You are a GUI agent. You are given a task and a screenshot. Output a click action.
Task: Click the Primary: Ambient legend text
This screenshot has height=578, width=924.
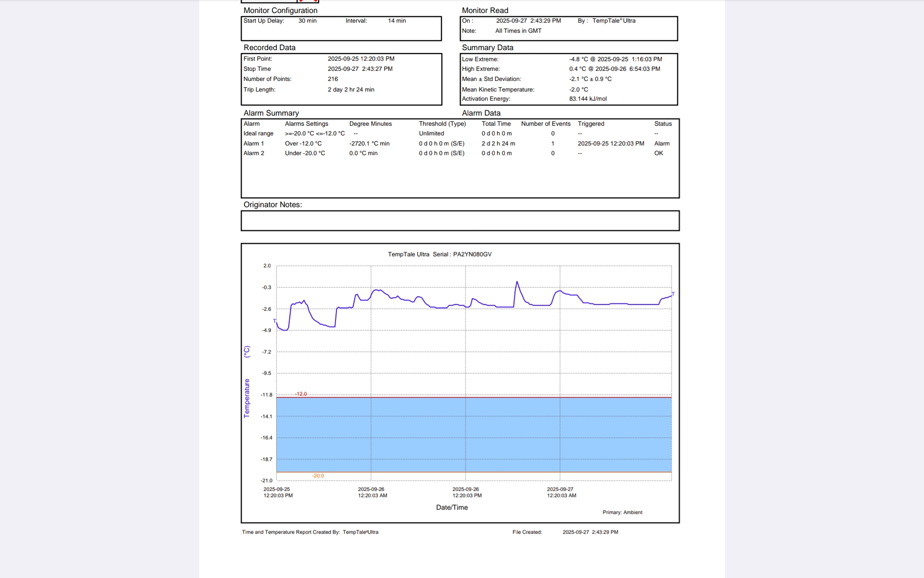622,512
